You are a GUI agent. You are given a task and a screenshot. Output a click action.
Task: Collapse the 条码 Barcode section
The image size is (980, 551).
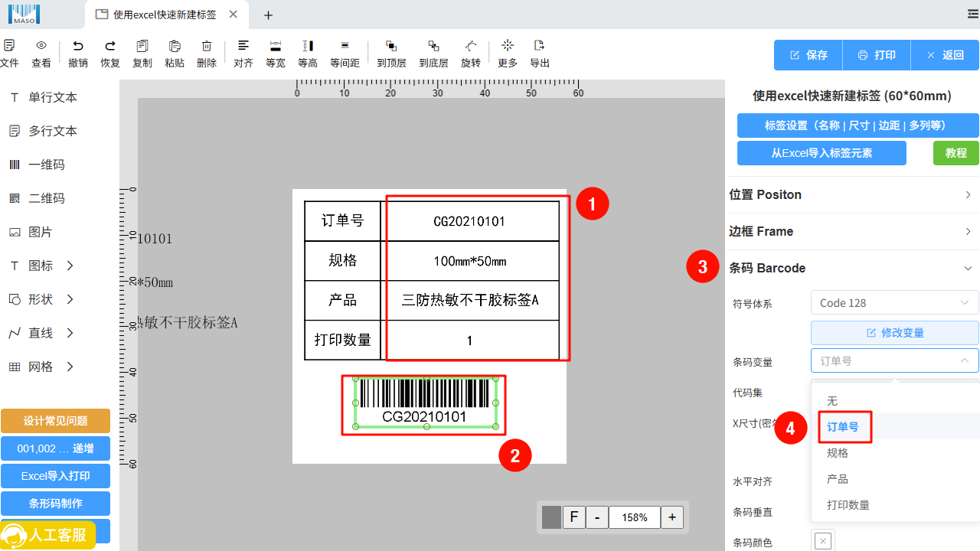click(852, 269)
